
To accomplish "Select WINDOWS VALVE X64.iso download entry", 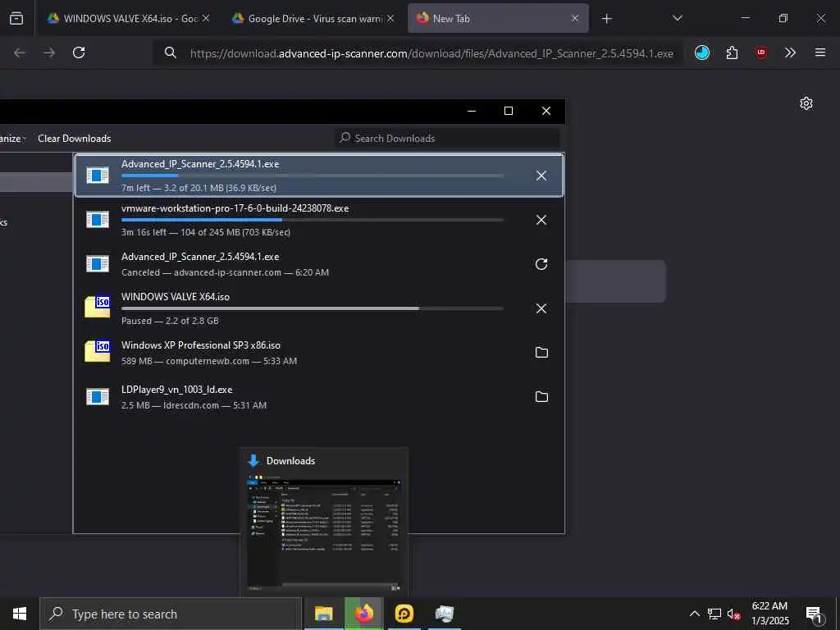I will tap(319, 308).
